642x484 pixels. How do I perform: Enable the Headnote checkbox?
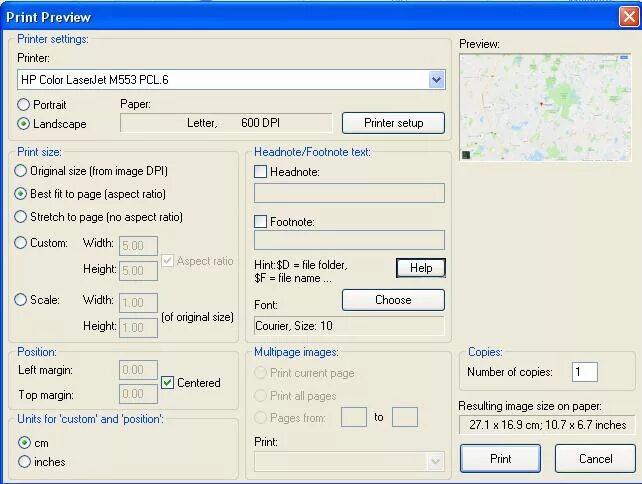click(x=260, y=172)
